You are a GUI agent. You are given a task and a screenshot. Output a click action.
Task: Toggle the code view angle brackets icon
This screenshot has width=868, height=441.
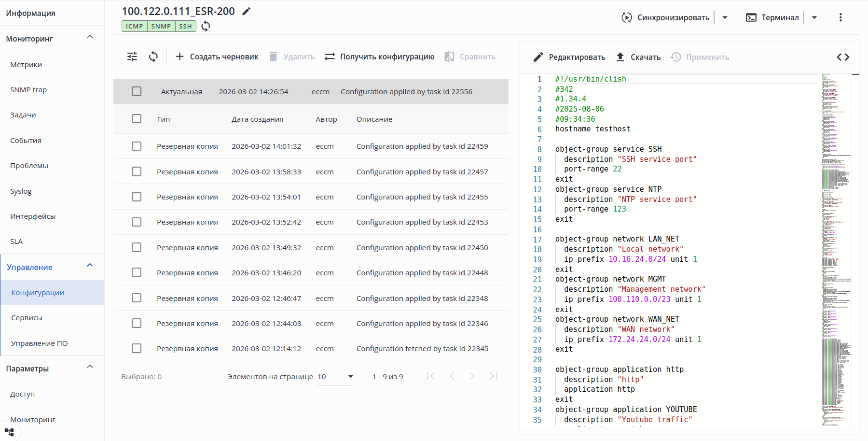click(843, 57)
